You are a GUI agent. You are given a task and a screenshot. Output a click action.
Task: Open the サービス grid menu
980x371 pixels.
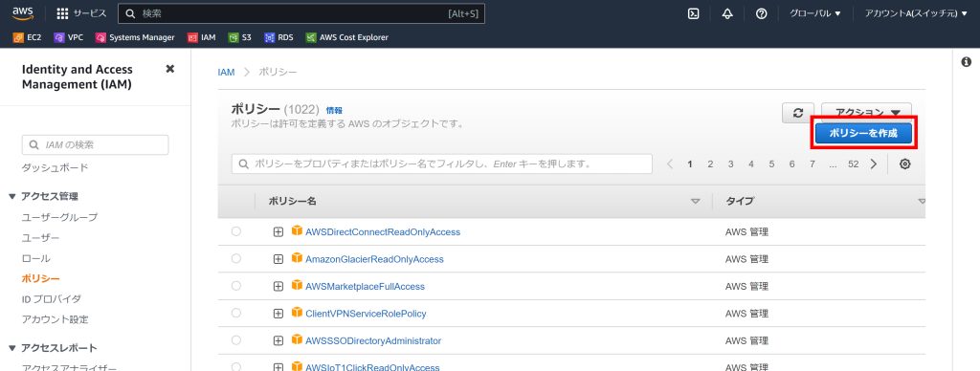pos(81,13)
